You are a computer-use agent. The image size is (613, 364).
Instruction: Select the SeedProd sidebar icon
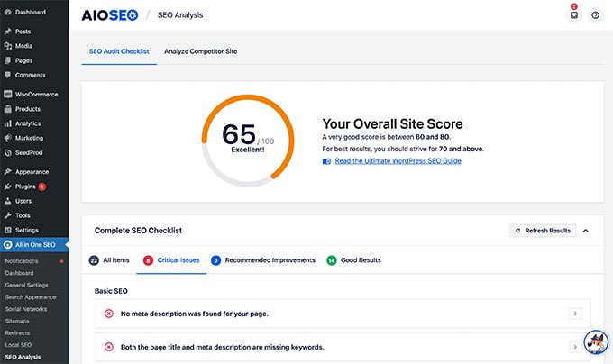pyautogui.click(x=7, y=150)
